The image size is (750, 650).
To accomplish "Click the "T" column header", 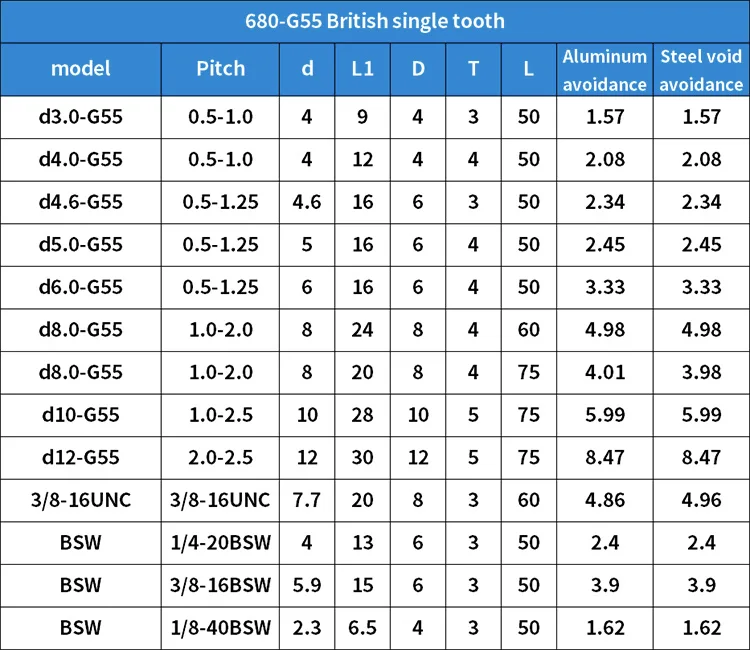I will pyautogui.click(x=473, y=69).
